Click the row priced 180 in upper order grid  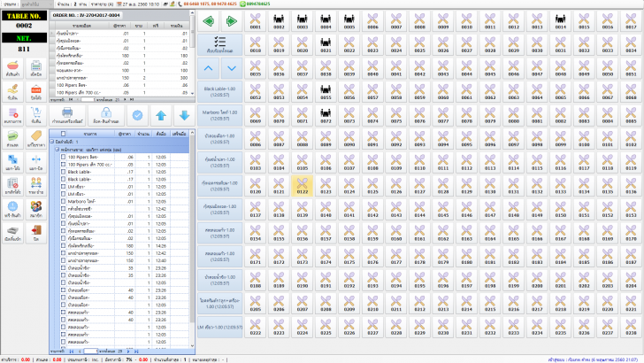click(x=119, y=56)
